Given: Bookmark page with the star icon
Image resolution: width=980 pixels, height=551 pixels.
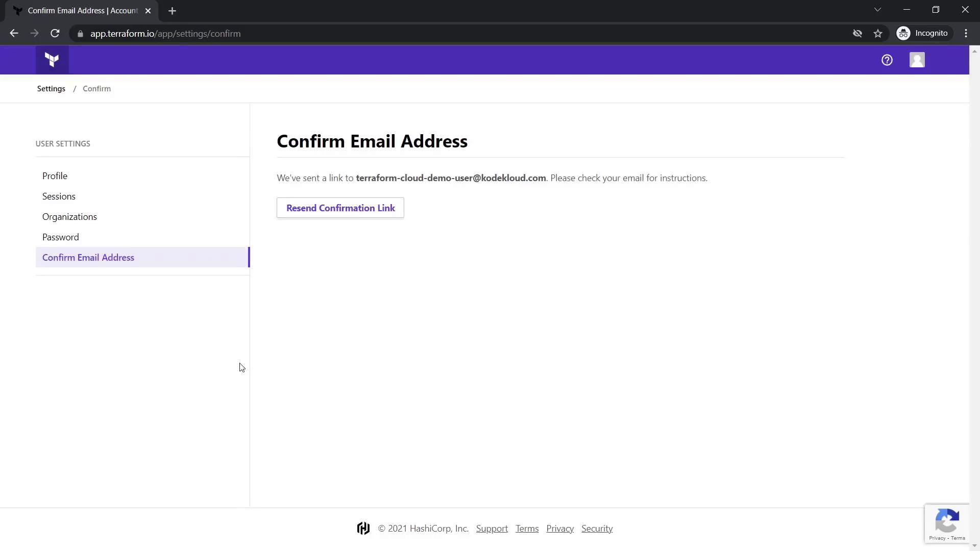Looking at the screenshot, I should [878, 34].
